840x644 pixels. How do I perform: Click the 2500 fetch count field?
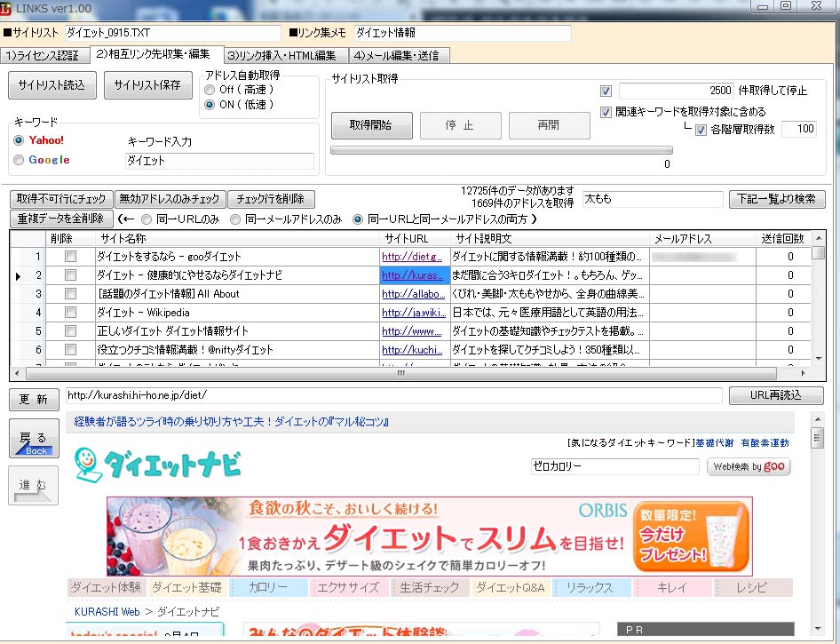tap(676, 91)
